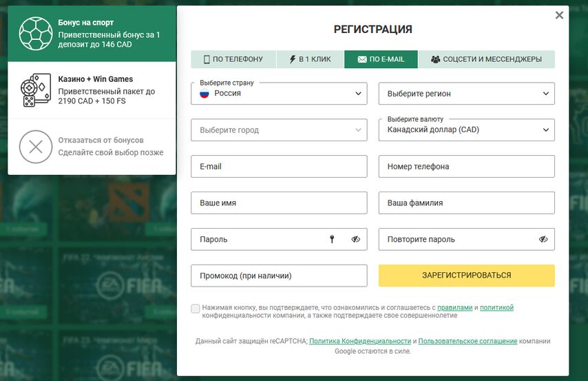Click the Russian flag icon in country selector

204,94
